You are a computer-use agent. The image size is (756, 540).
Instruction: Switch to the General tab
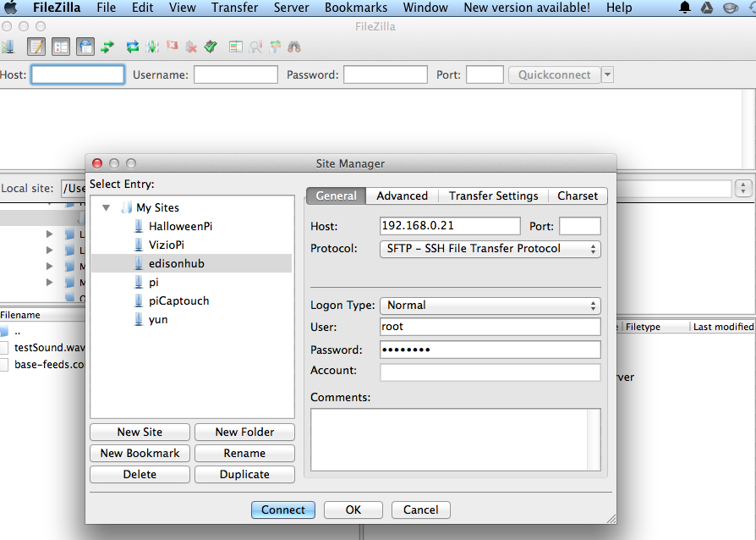pyautogui.click(x=336, y=196)
